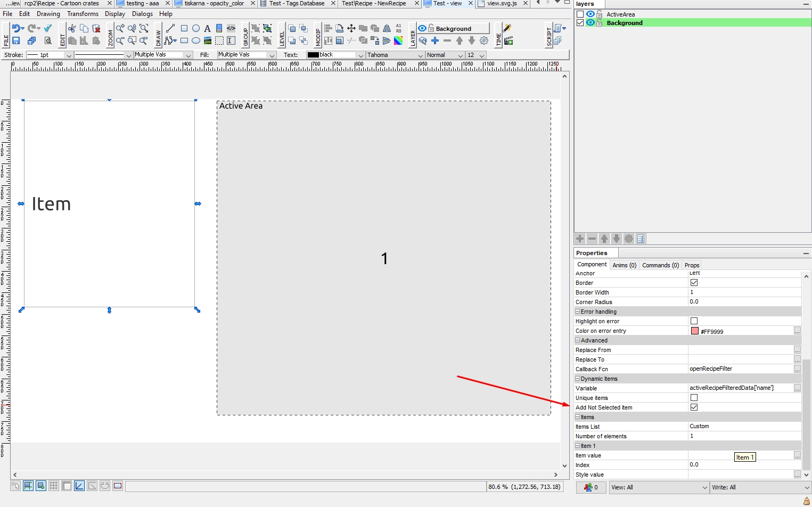Image resolution: width=812 pixels, height=507 pixels.
Task: Collapse the Error handling section
Action: [578, 312]
